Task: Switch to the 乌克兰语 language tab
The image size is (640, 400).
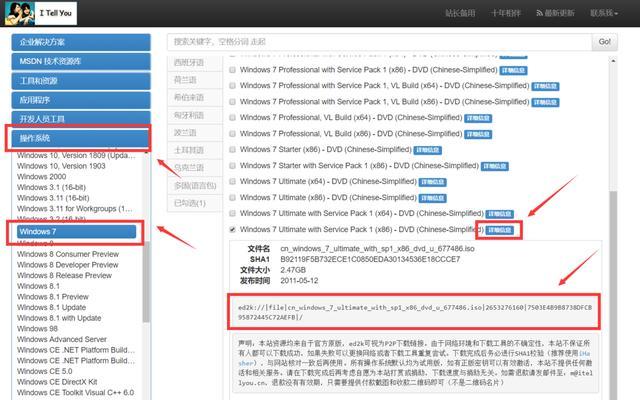Action: [195, 168]
